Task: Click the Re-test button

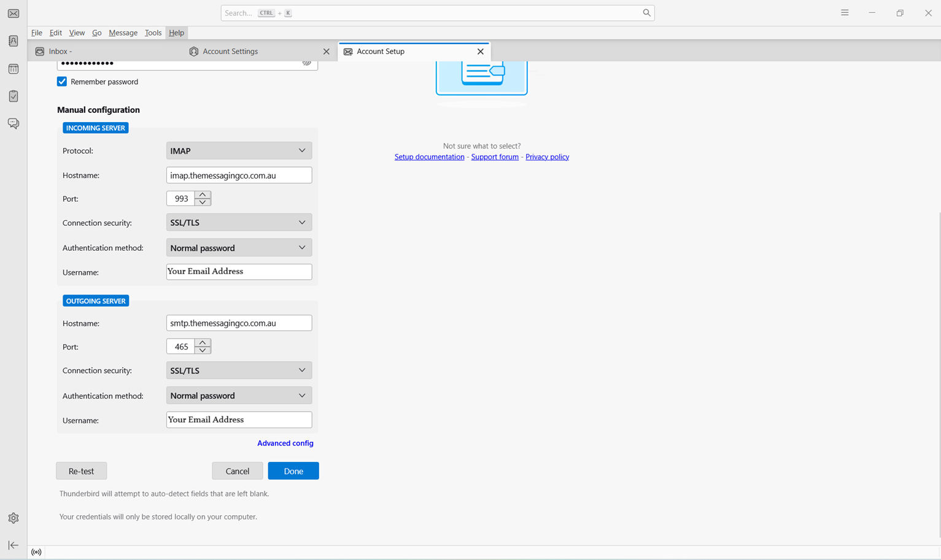Action: pyautogui.click(x=82, y=471)
